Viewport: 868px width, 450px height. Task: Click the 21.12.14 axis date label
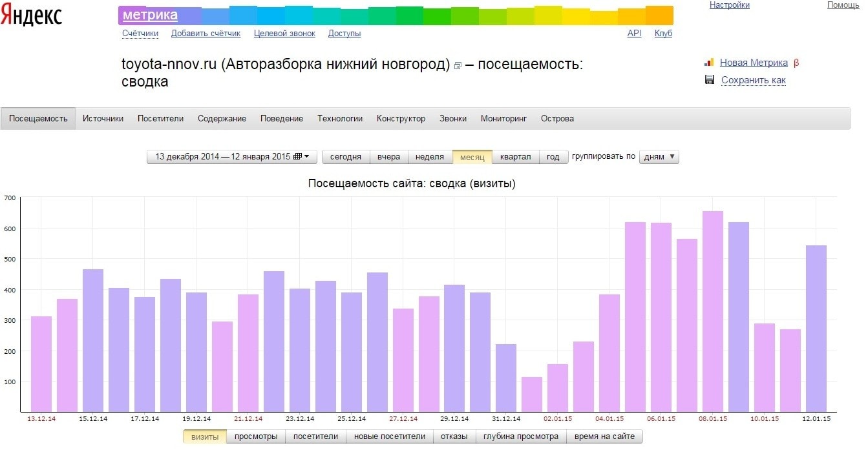pyautogui.click(x=248, y=419)
